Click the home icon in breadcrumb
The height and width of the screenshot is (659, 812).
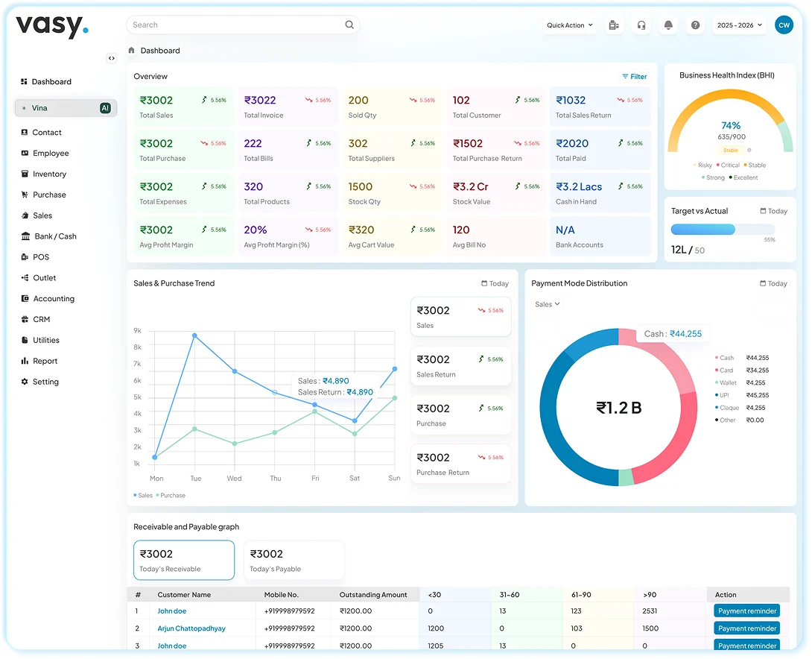(x=132, y=50)
